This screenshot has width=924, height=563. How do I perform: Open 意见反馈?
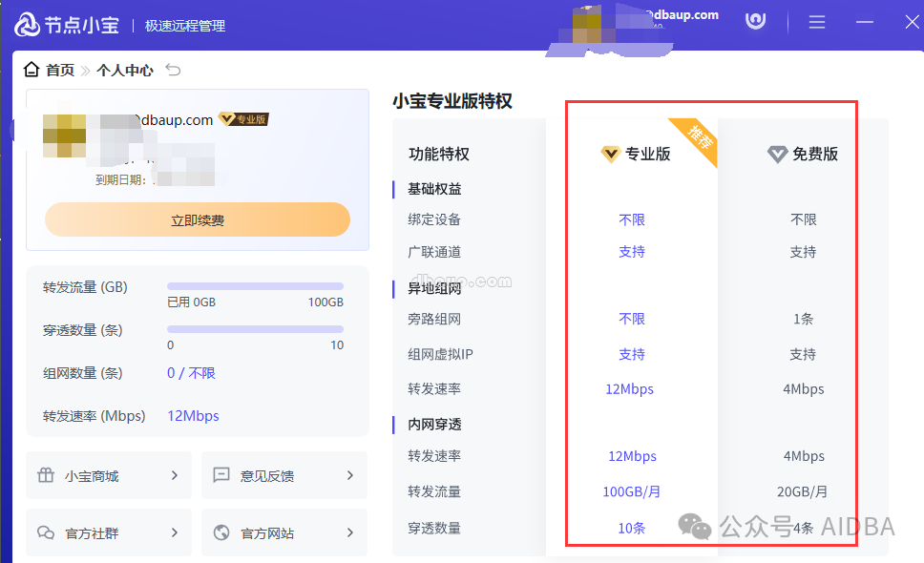pos(284,475)
